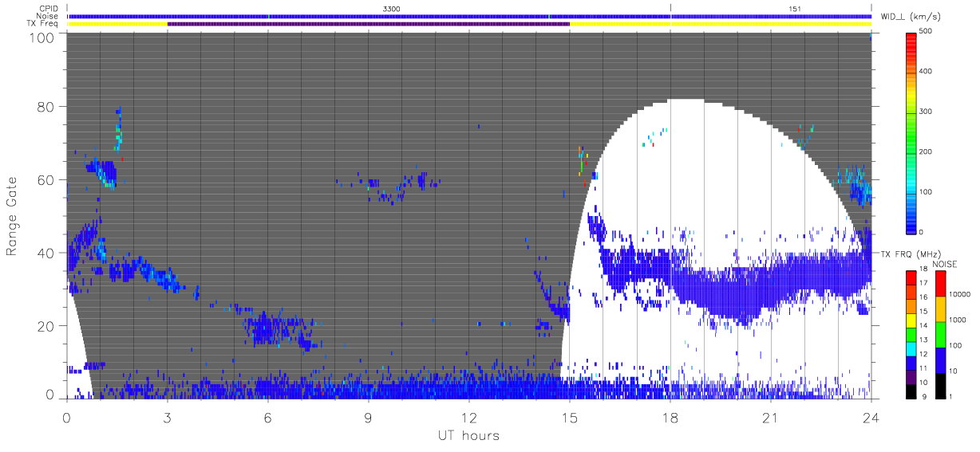Select CPID value 3300 in the header

(x=392, y=8)
